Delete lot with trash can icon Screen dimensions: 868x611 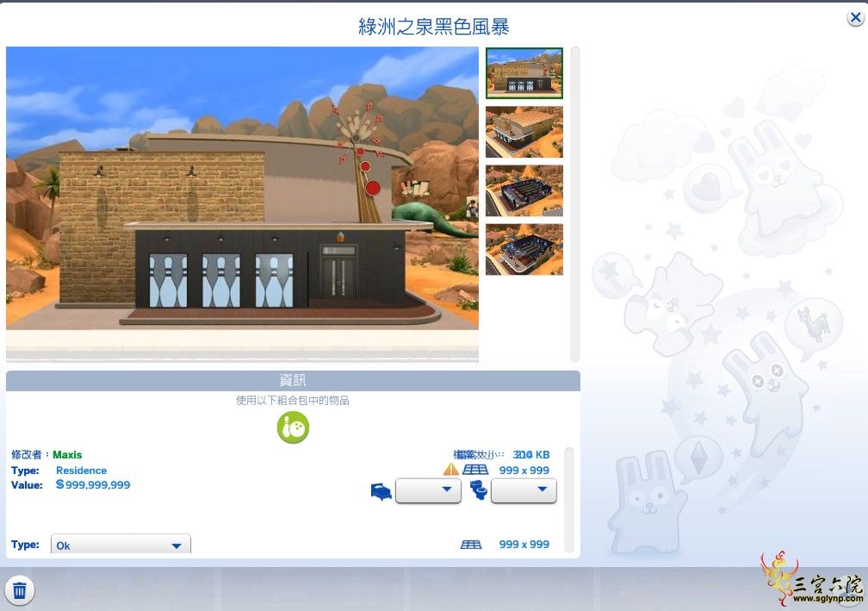[19, 590]
